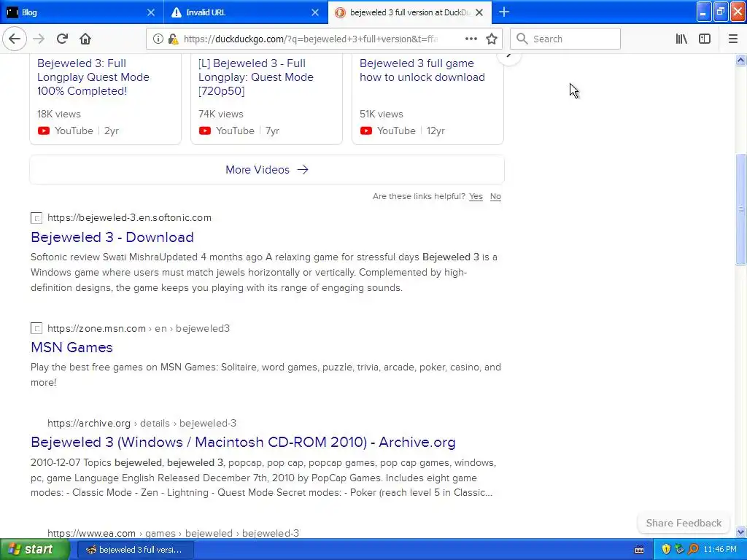Image resolution: width=747 pixels, height=560 pixels.
Task: Click the scrollbar up arrow
Action: (740, 60)
